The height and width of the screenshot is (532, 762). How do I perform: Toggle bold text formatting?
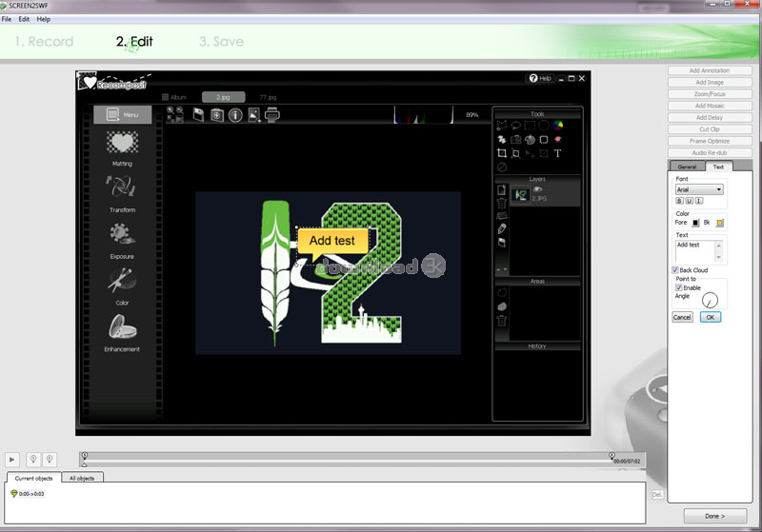[680, 201]
